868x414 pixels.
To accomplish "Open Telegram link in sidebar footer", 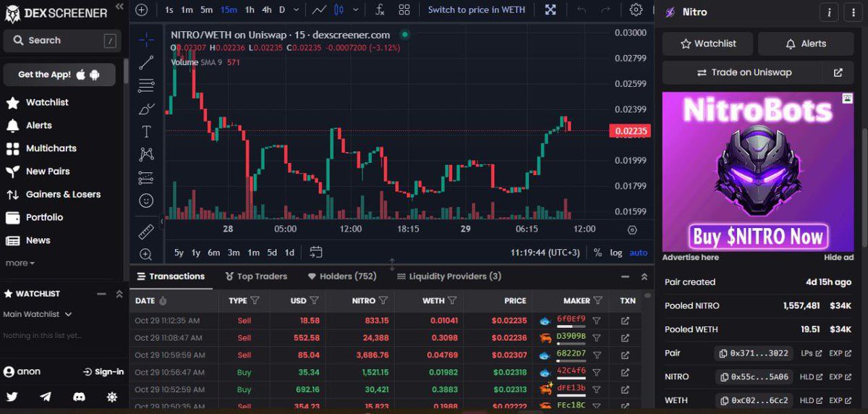I will point(46,397).
